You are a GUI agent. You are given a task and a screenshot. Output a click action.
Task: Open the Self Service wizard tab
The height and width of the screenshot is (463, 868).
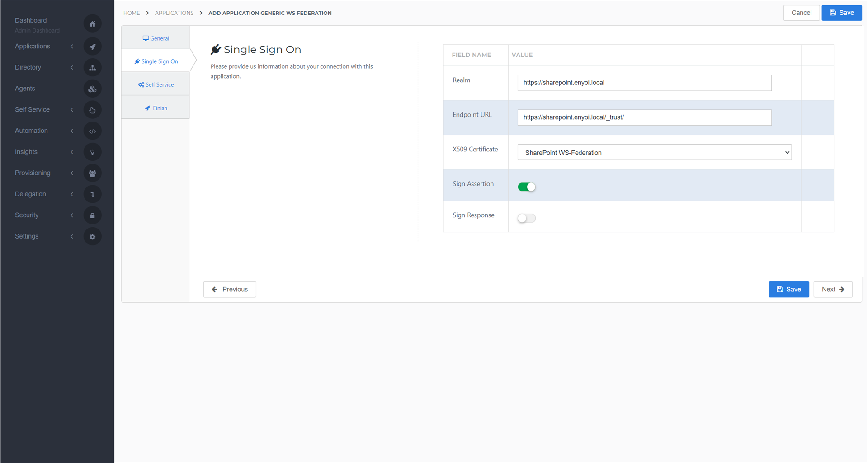tap(156, 84)
